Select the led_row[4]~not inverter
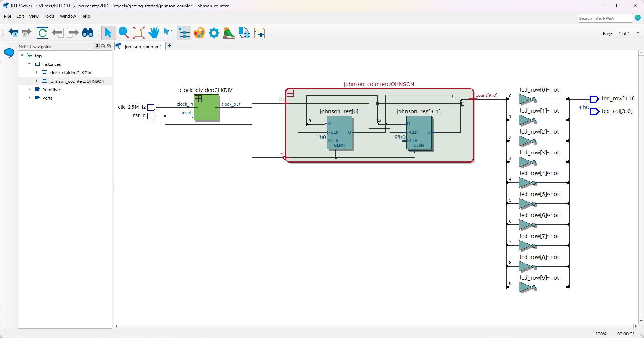 [x=528, y=183]
